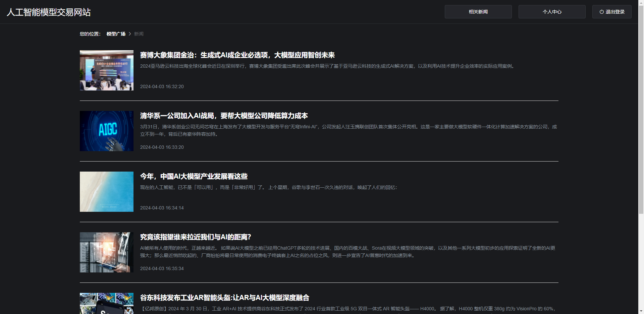
Task: Click the AR helmet article thumbnail
Action: (106, 304)
